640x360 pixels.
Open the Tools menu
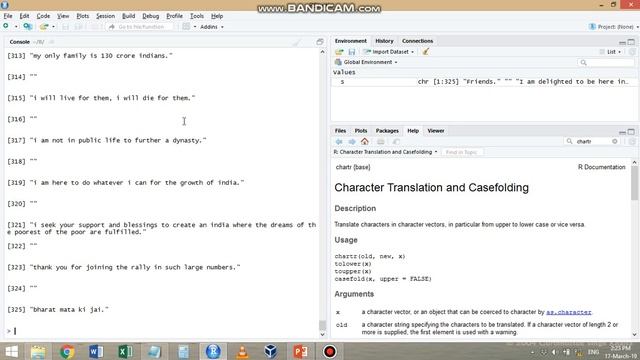[x=197, y=16]
